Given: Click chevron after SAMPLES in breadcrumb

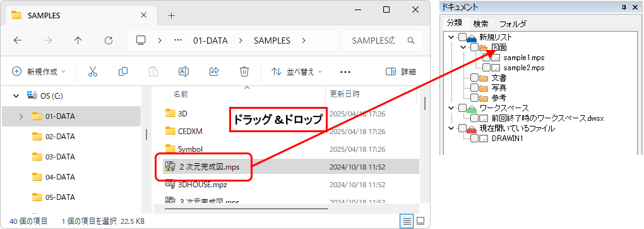Looking at the screenshot, I should pyautogui.click(x=304, y=40).
